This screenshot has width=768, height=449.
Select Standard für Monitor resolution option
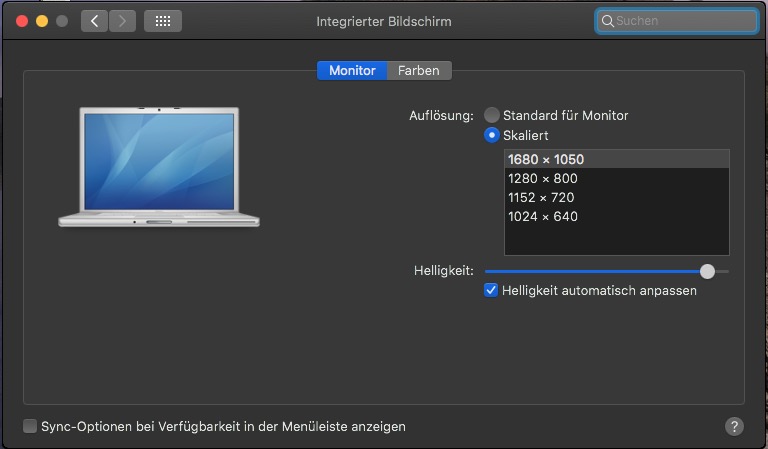point(492,115)
